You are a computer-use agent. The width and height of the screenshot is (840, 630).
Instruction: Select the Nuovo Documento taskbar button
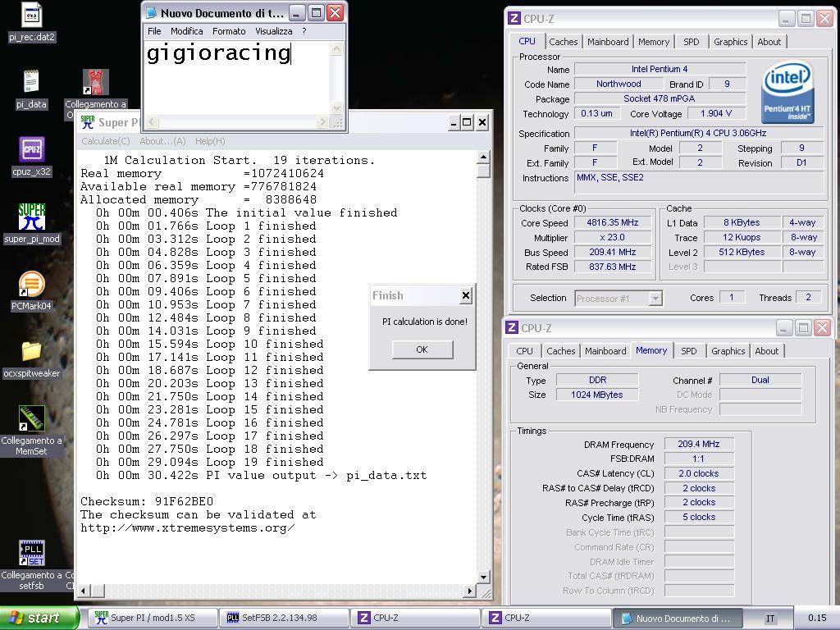[x=678, y=618]
